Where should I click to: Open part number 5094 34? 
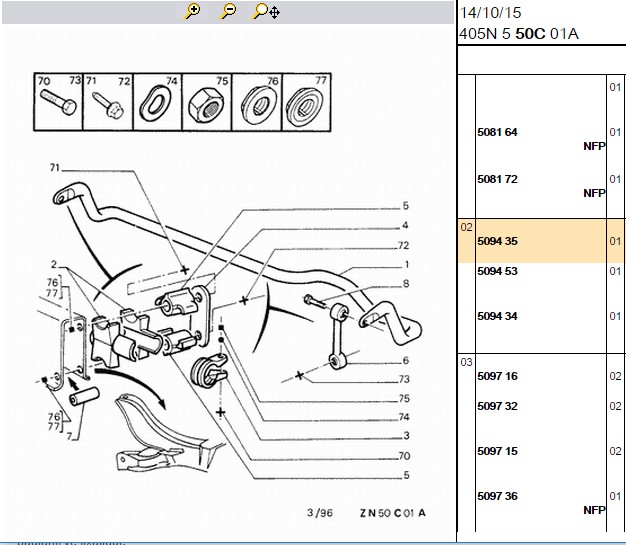tap(497, 316)
